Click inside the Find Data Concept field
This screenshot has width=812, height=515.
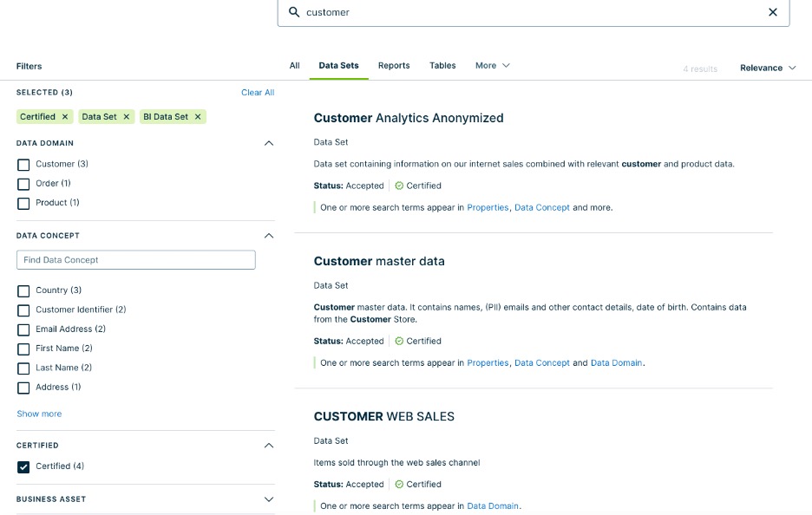[x=135, y=259]
